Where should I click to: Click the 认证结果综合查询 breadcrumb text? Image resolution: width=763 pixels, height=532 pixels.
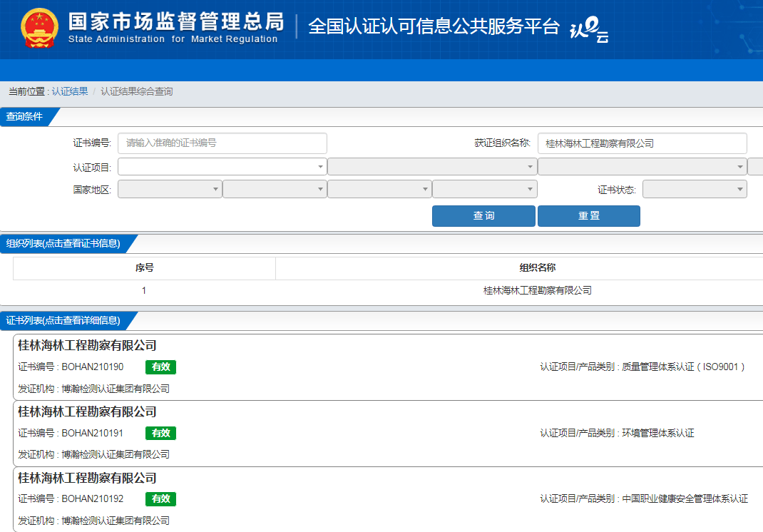coord(137,91)
